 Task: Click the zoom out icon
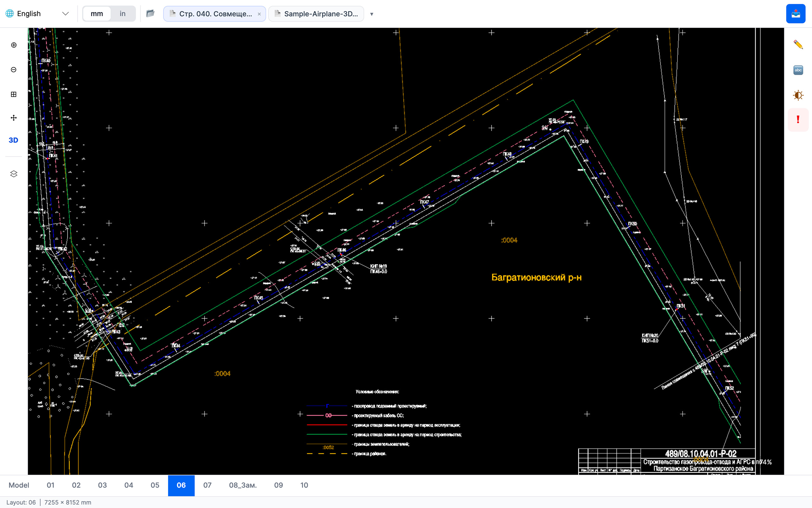(14, 70)
